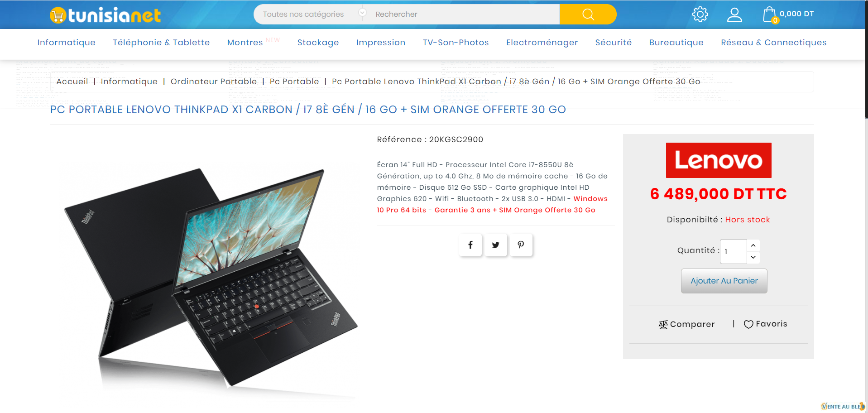Screen dimensions: 868x413
Task: Open the shopping cart bag icon
Action: click(x=770, y=14)
